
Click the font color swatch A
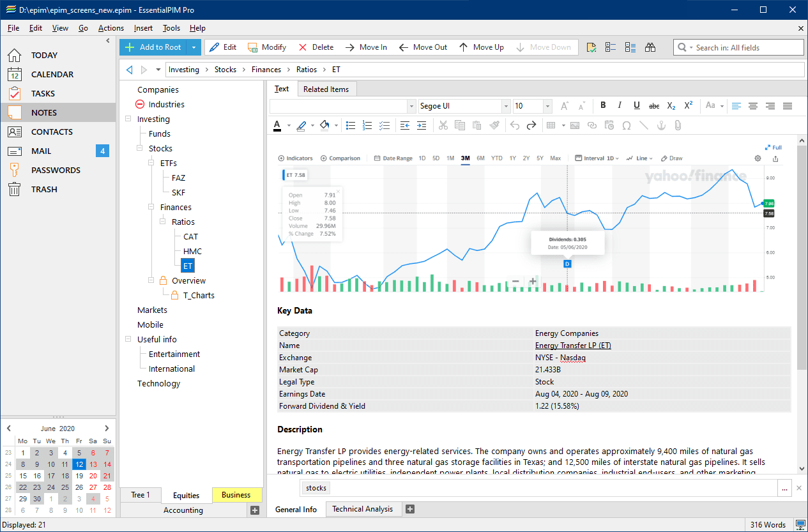(x=277, y=126)
